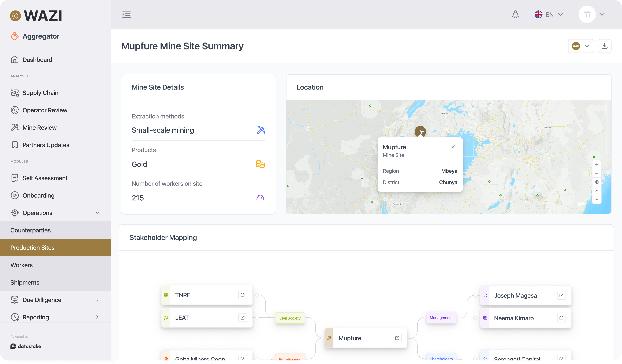Open the TNRF stakeholder external link
Screen dimensions: 622x364
coord(242,295)
